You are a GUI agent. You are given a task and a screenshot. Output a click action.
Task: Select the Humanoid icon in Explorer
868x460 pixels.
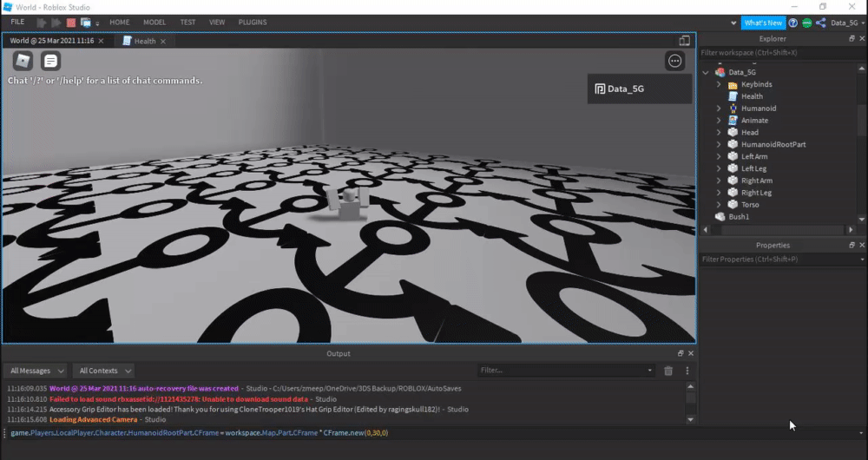[733, 108]
